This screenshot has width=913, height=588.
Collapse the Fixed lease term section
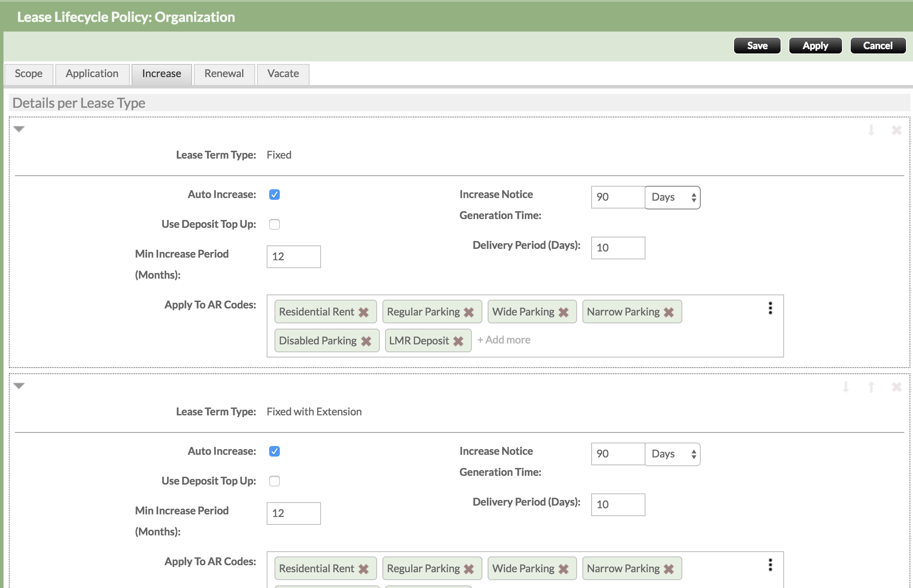coord(19,129)
